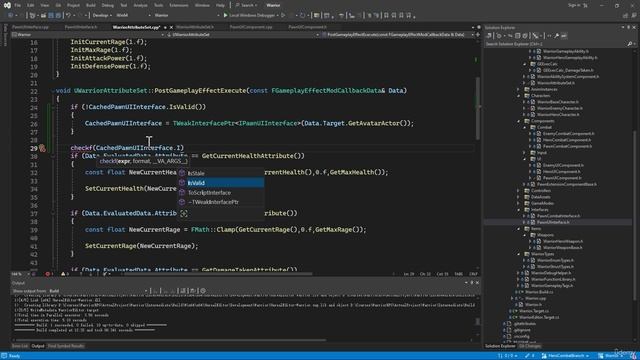
Task: Click the Solution Explorer home/views icon
Action: pos(489,36)
